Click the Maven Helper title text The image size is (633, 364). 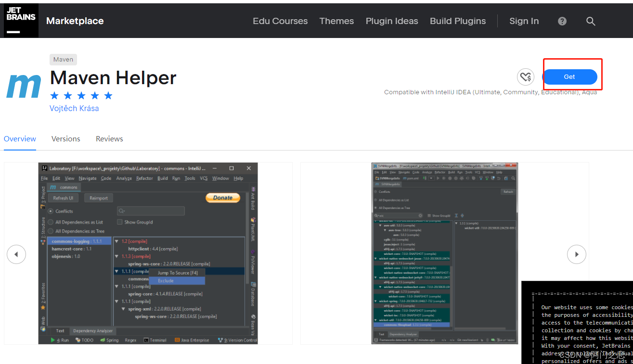(x=113, y=77)
